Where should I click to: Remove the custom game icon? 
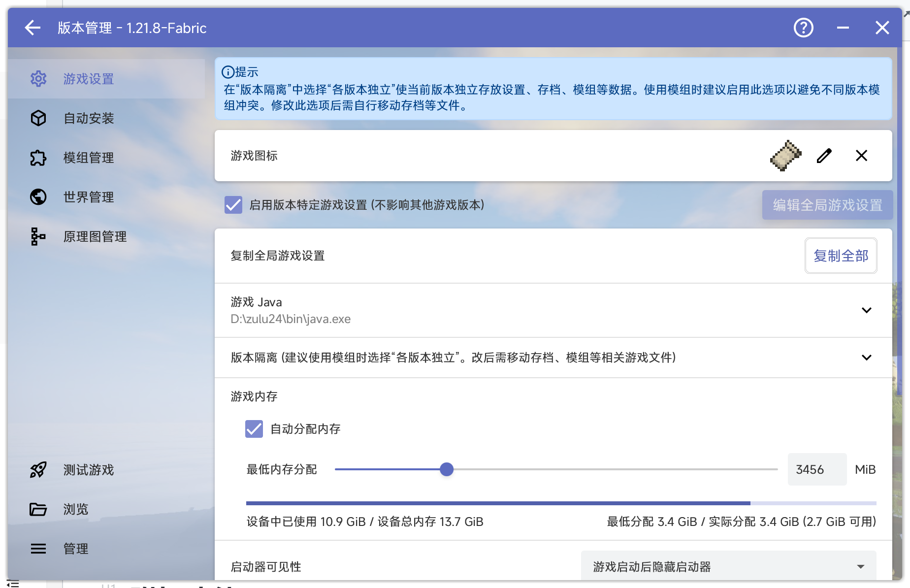coord(861,156)
